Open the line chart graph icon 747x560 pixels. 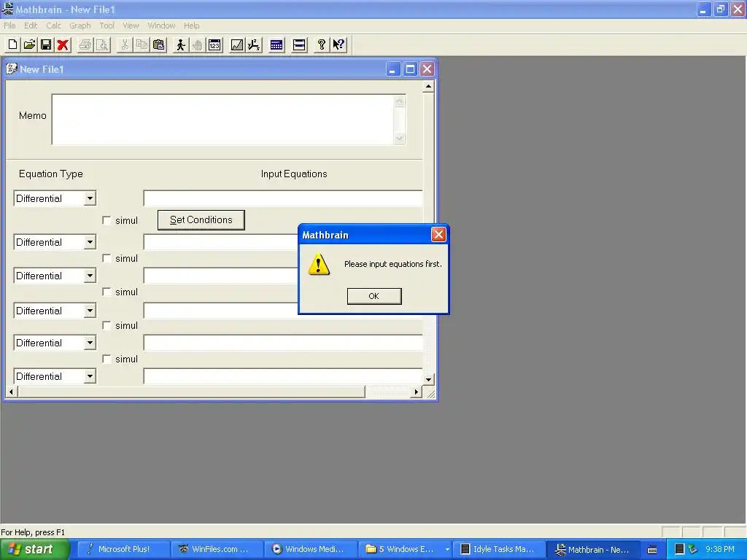pyautogui.click(x=237, y=44)
